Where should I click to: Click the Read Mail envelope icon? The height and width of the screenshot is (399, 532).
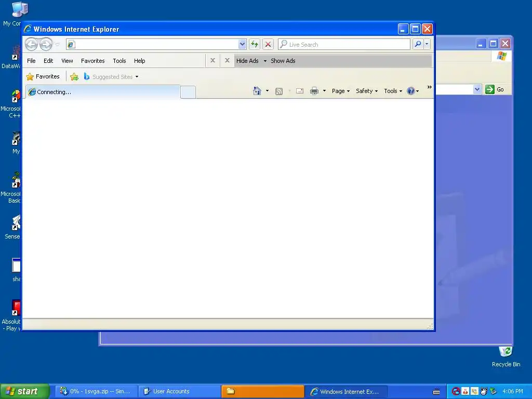coord(300,91)
